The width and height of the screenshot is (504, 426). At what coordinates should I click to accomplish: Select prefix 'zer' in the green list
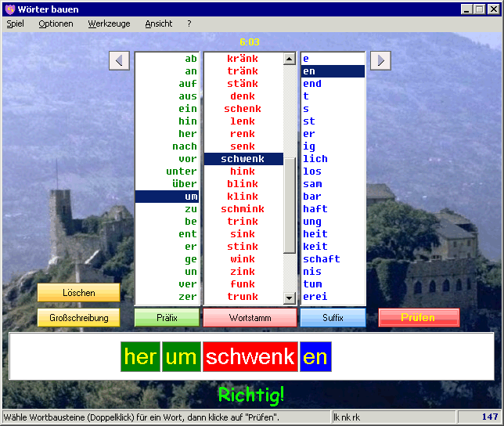[x=167, y=297]
